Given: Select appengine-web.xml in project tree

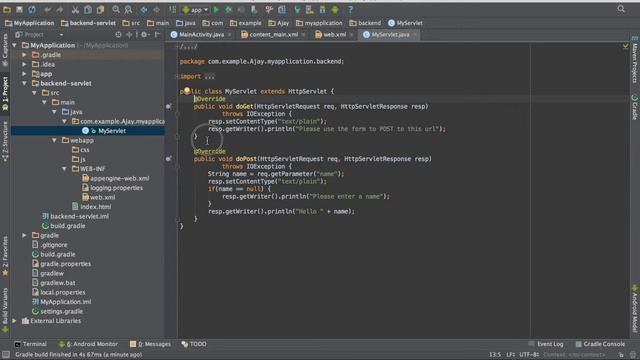Looking at the screenshot, I should [116, 178].
